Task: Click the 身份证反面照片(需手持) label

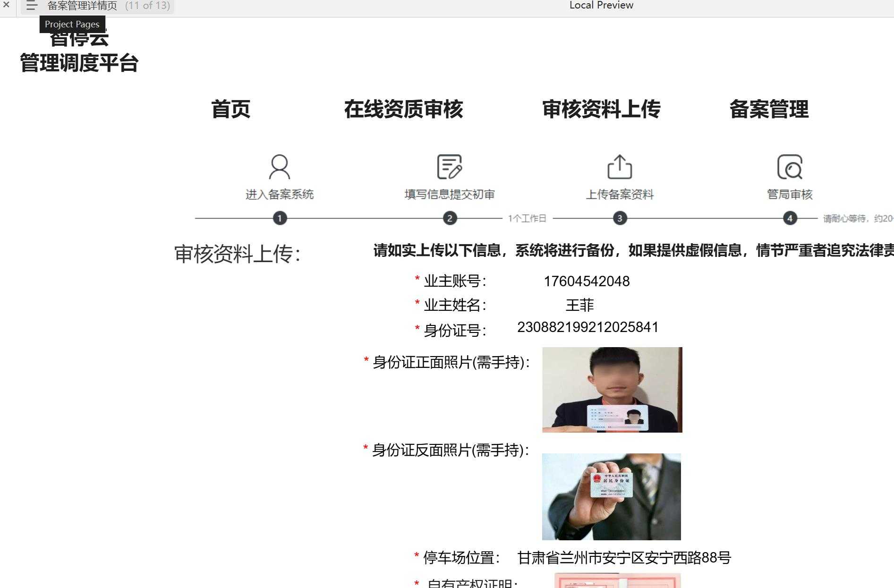Action: (451, 450)
